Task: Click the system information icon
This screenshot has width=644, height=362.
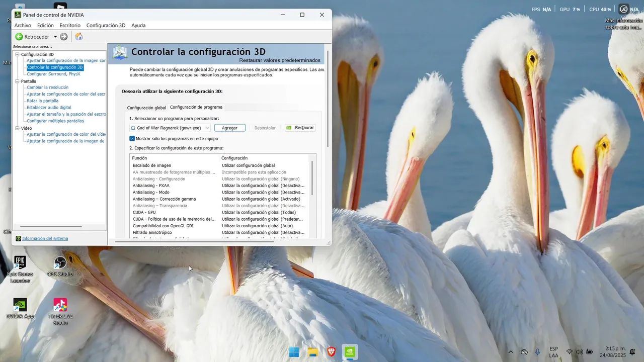Action: tap(19, 239)
